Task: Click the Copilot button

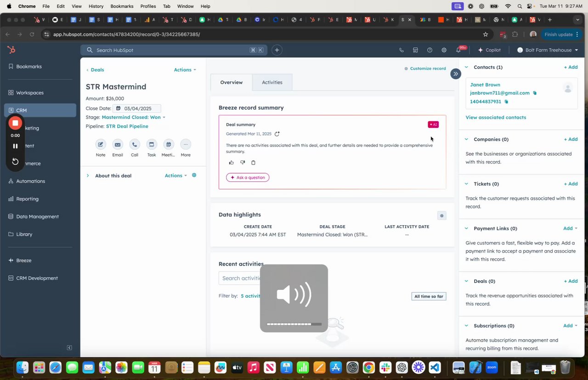Action: 489,50
